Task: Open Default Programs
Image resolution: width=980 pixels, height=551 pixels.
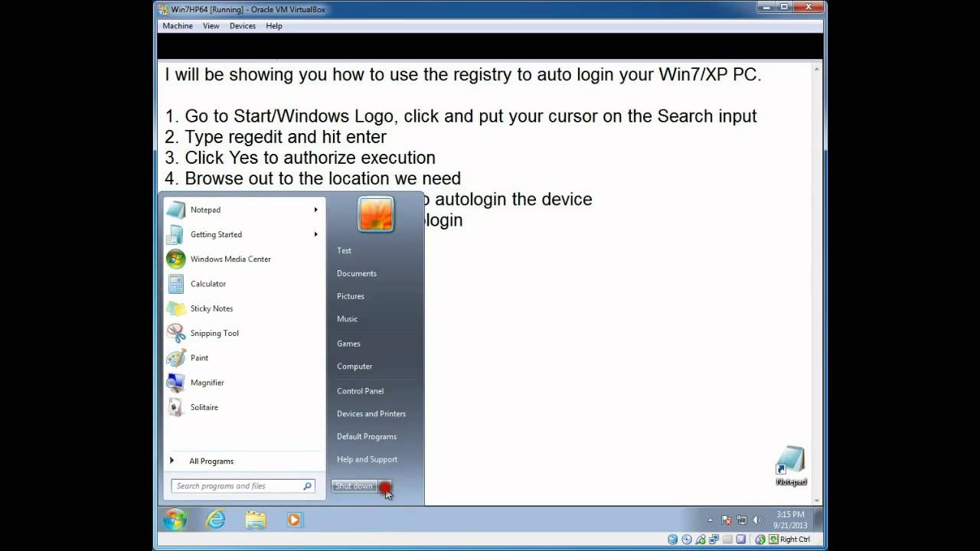Action: [x=367, y=437]
